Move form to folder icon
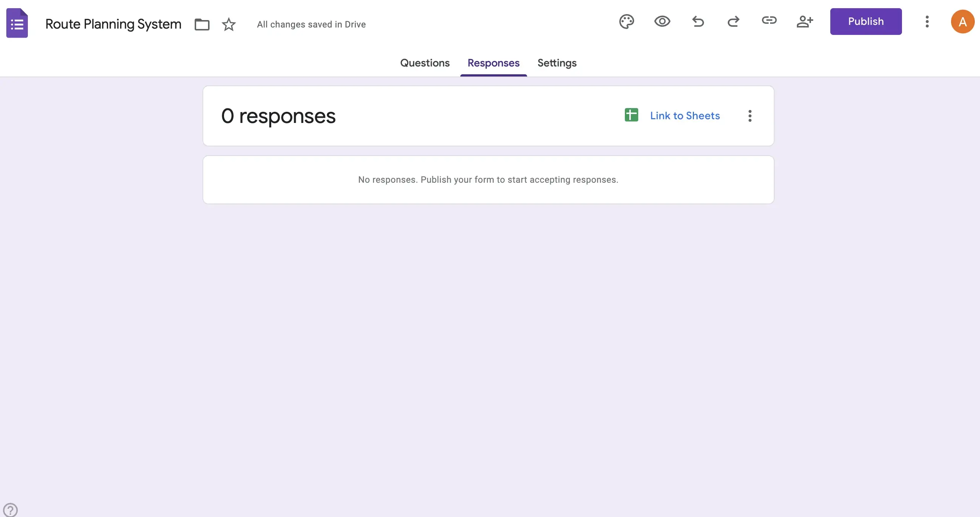 pos(202,24)
